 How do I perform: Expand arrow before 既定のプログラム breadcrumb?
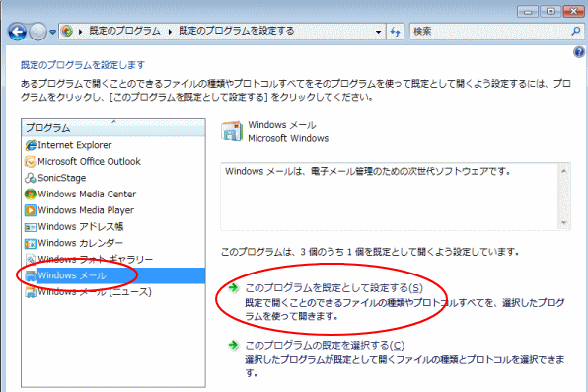(80, 32)
